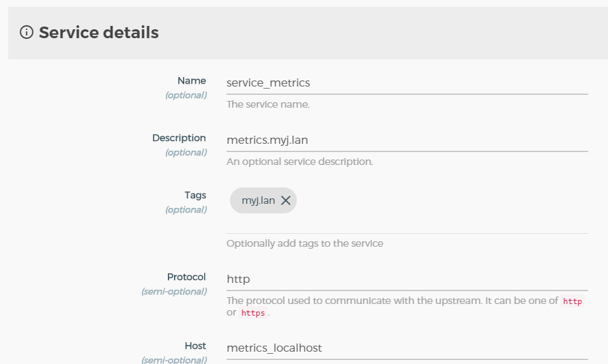
Task: Click the Name field label
Action: [x=192, y=80]
